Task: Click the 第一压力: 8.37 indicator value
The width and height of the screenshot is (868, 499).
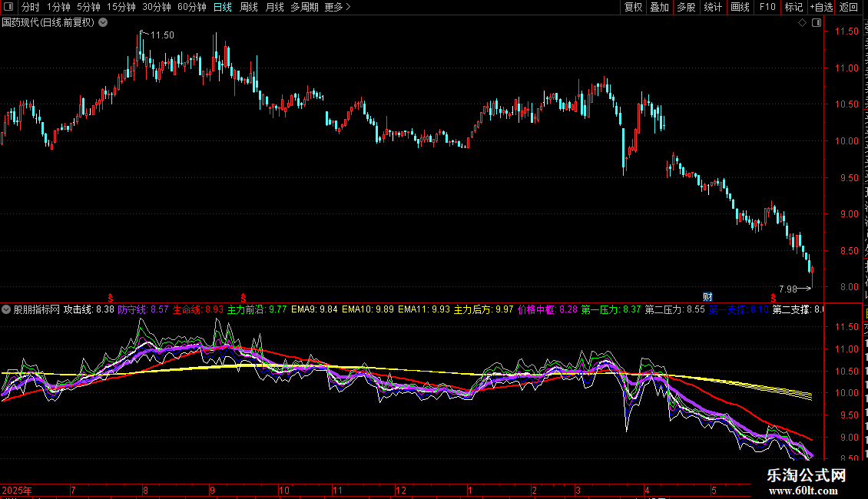Action: click(611, 310)
